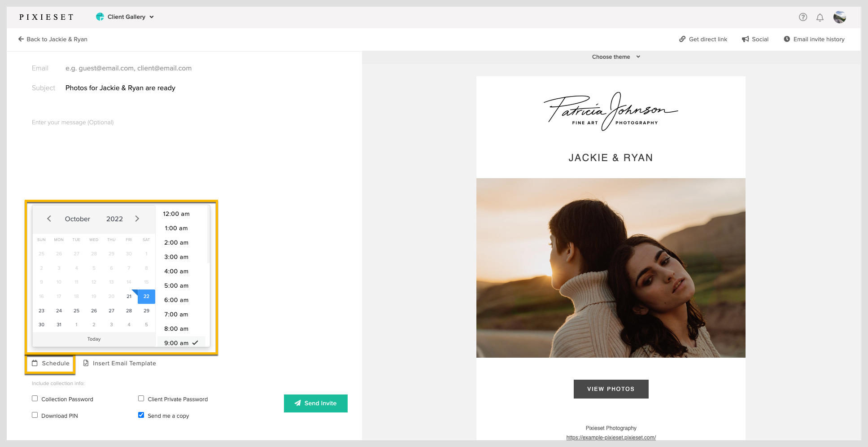Viewport: 868px width, 447px height.
Task: Check the Download PIN option
Action: (x=35, y=415)
